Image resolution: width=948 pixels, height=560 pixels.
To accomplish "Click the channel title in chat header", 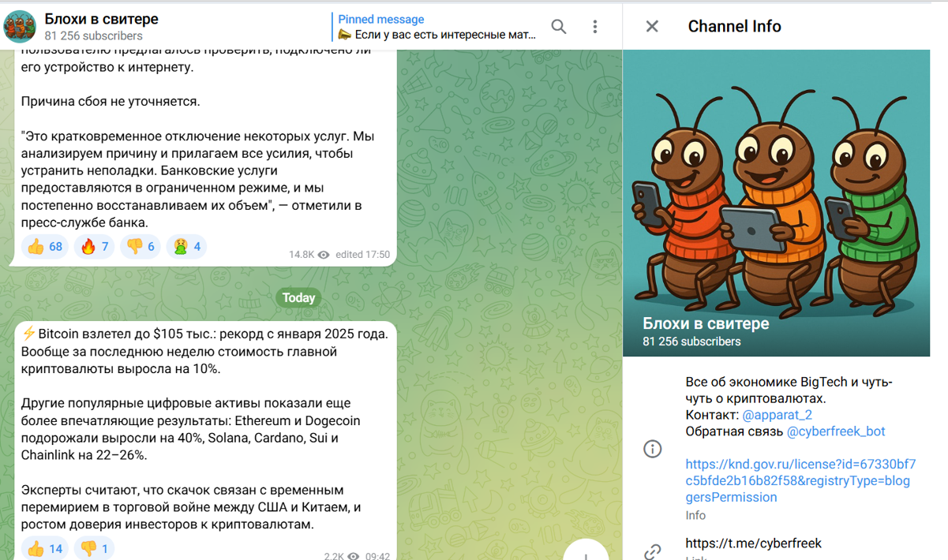I will tap(101, 19).
